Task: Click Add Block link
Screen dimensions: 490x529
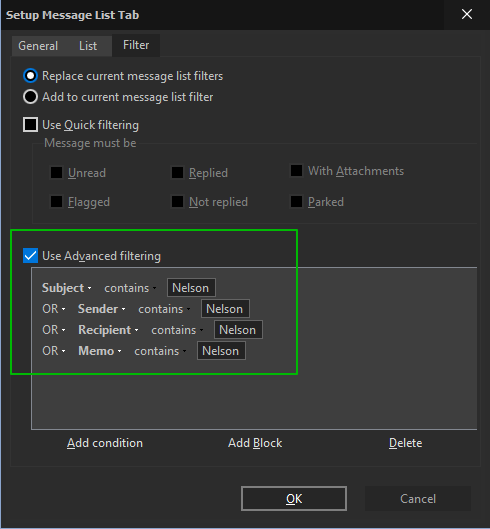Action: (255, 443)
